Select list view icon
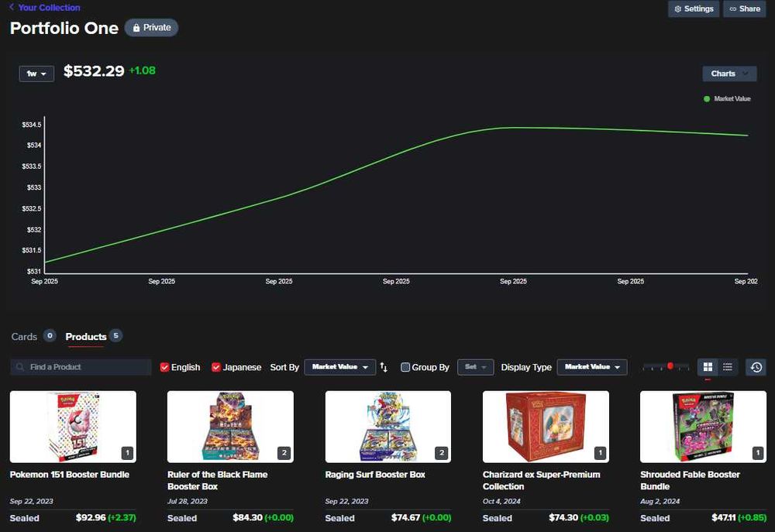775x532 pixels. click(x=728, y=367)
